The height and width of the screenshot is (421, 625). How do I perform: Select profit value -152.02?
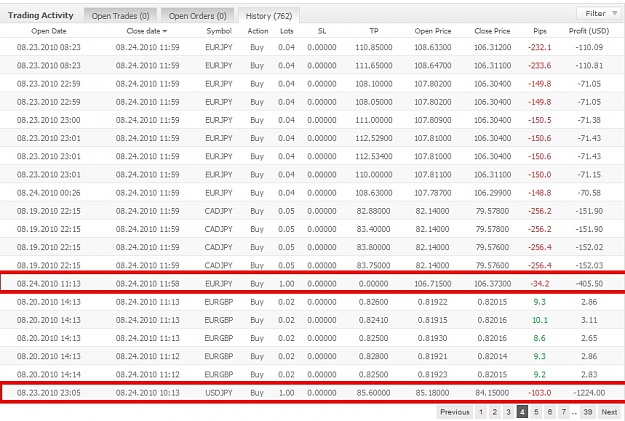click(589, 247)
